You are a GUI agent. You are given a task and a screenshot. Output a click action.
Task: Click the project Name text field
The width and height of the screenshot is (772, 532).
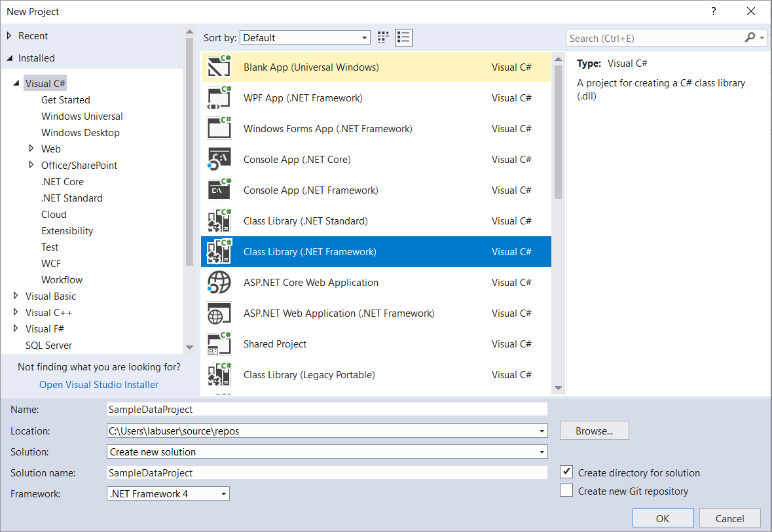(327, 409)
